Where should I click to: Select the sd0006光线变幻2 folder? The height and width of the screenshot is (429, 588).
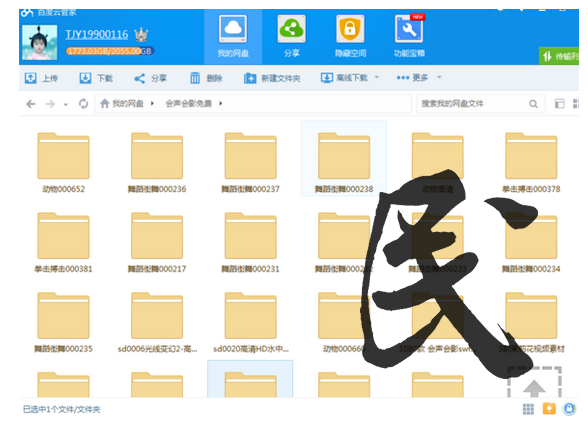(157, 322)
